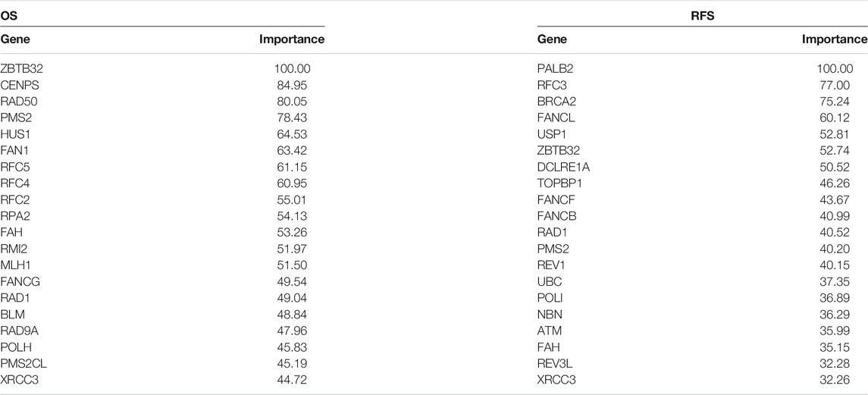
Task: Select the Importance column header under OS
Action: (x=293, y=39)
